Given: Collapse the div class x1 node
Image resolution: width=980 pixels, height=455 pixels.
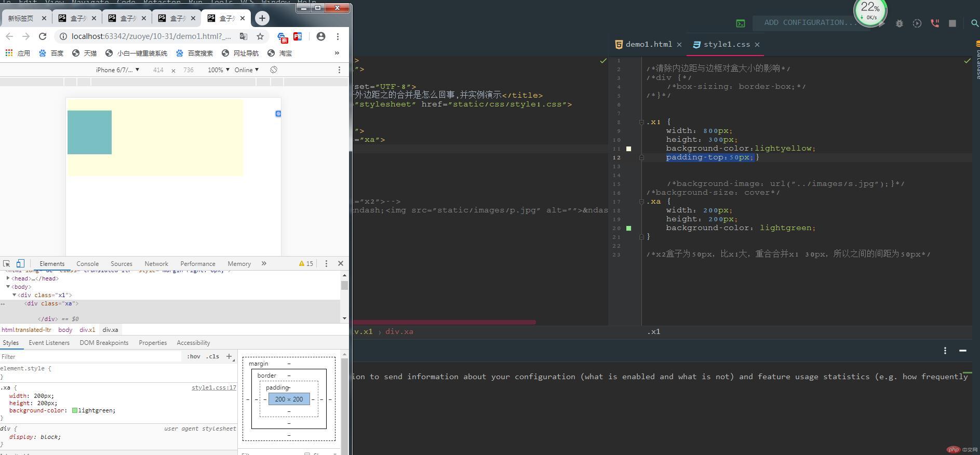Looking at the screenshot, I should (x=14, y=295).
